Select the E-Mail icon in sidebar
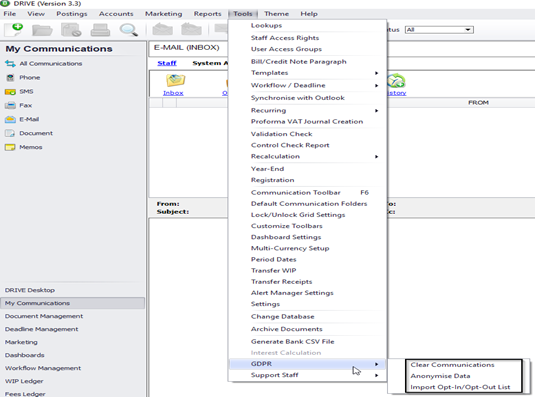The image size is (535, 397). [x=10, y=119]
